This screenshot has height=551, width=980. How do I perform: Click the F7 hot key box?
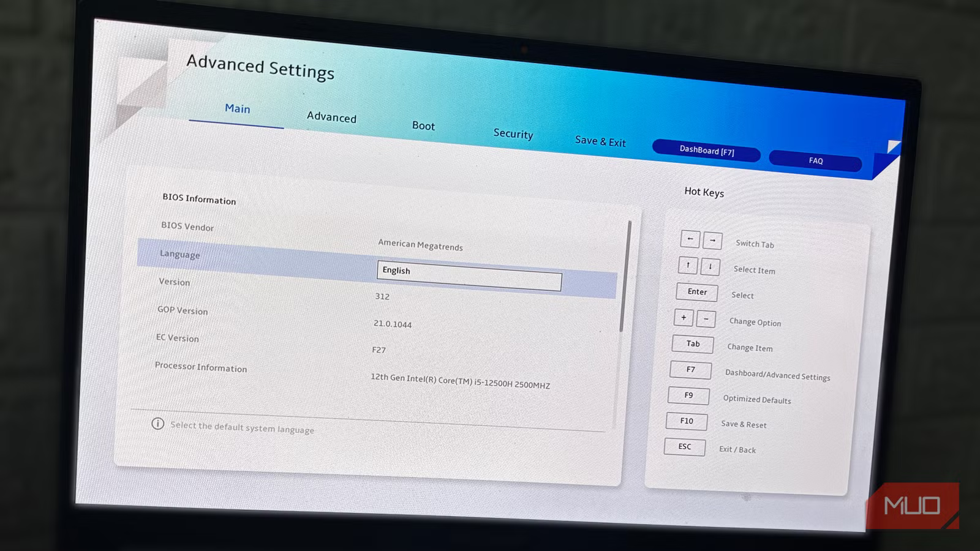690,370
